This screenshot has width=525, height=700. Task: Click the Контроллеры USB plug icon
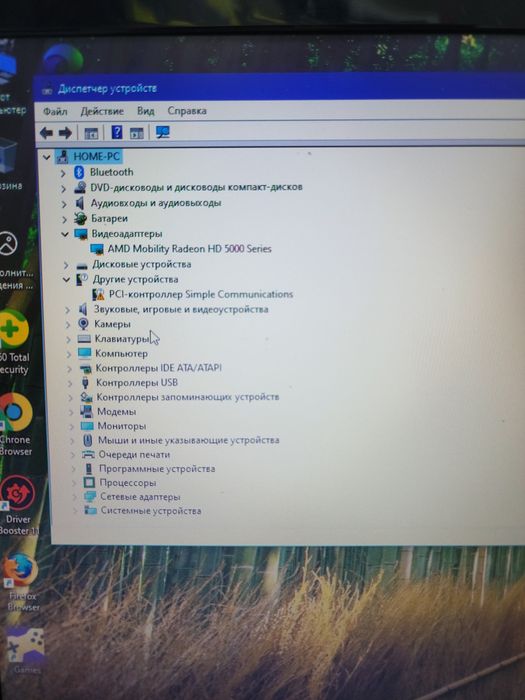85,383
